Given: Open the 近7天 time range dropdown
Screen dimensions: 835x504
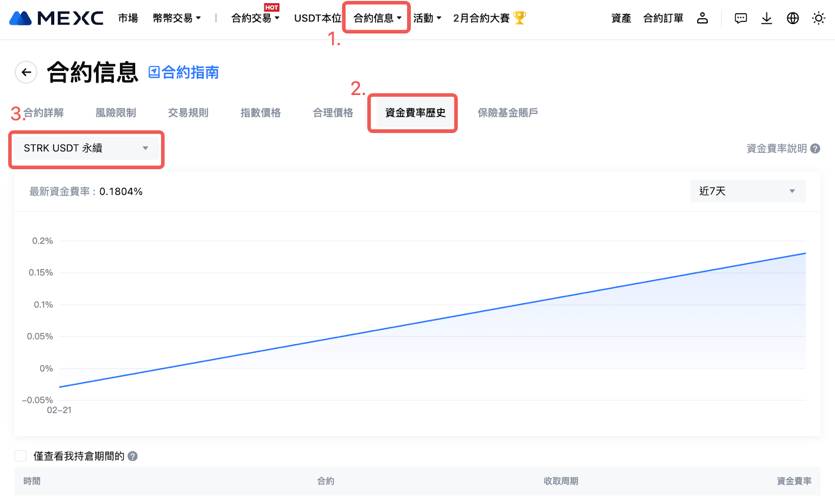Looking at the screenshot, I should [747, 191].
